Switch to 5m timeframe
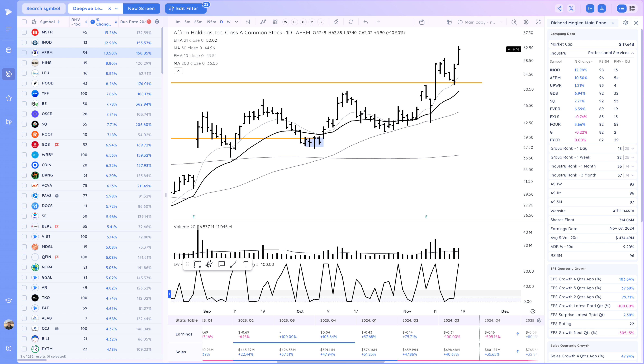This screenshot has width=644, height=364. (187, 22)
